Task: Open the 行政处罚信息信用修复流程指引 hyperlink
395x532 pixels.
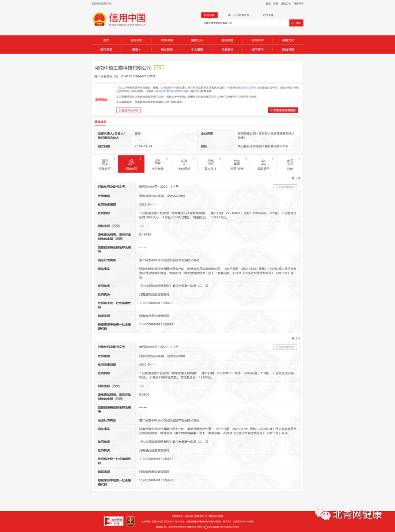Action: [x=172, y=91]
